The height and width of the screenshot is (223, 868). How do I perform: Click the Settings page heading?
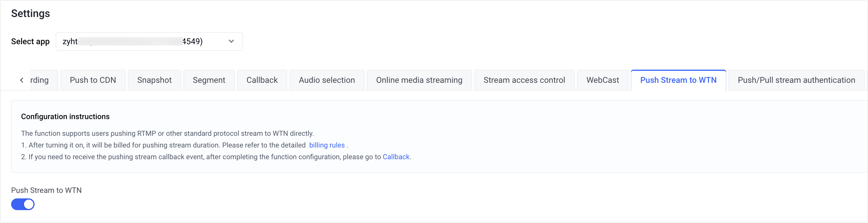tap(30, 13)
